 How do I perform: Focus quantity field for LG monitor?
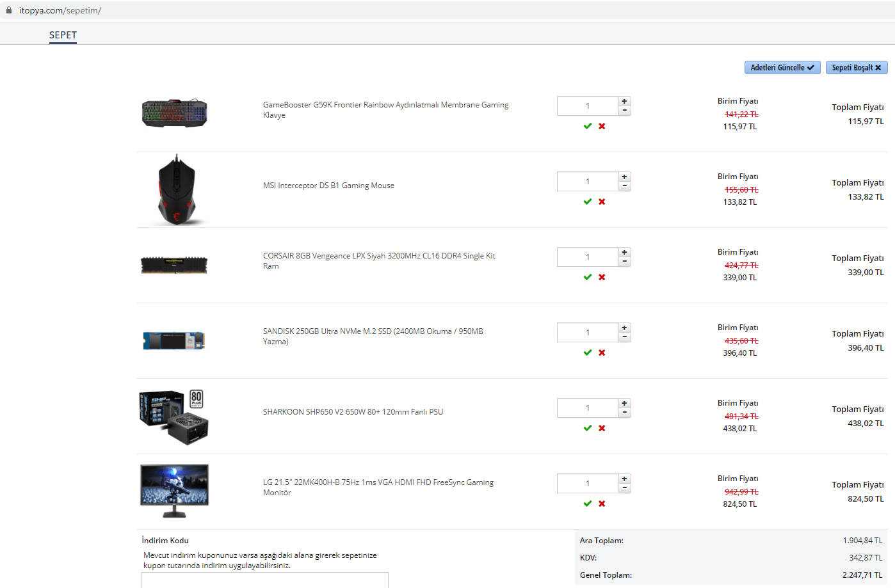(588, 484)
